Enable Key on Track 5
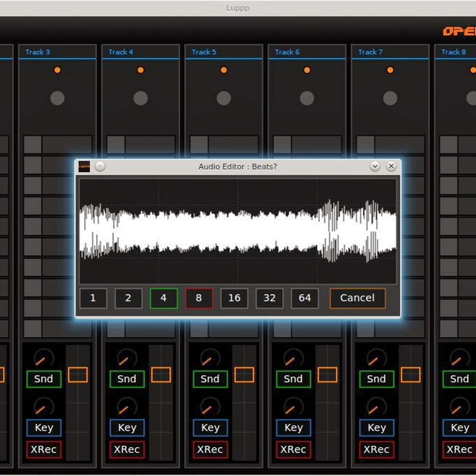This screenshot has height=476, width=476. click(x=210, y=428)
